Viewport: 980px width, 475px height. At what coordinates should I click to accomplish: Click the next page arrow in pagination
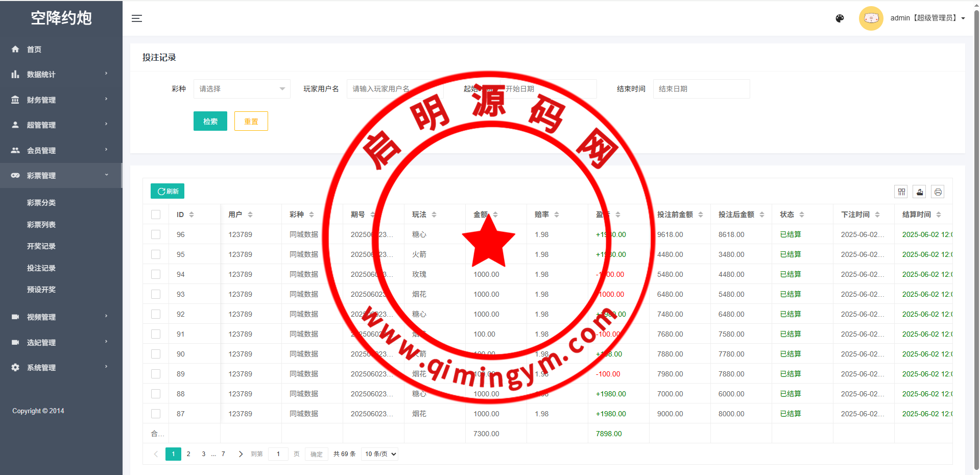click(x=241, y=454)
